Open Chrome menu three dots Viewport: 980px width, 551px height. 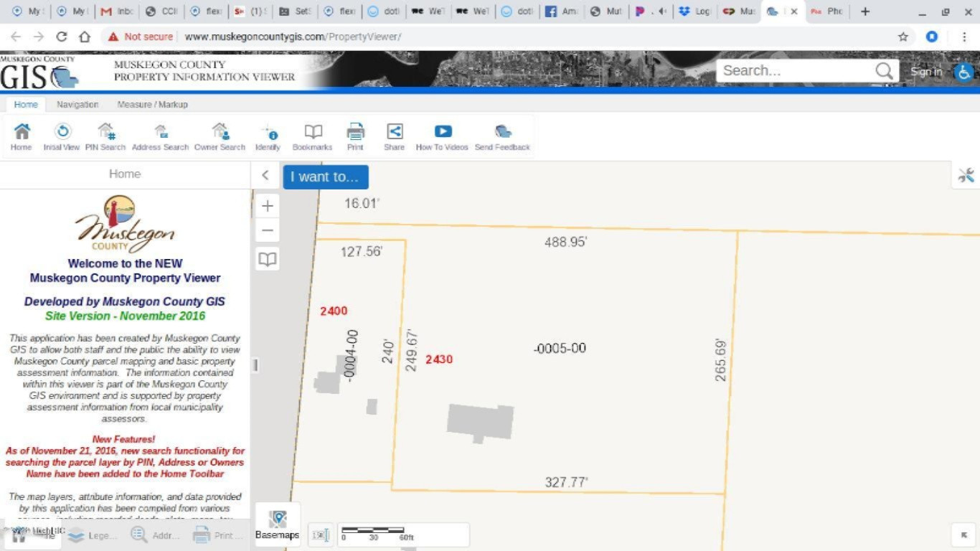tap(964, 37)
